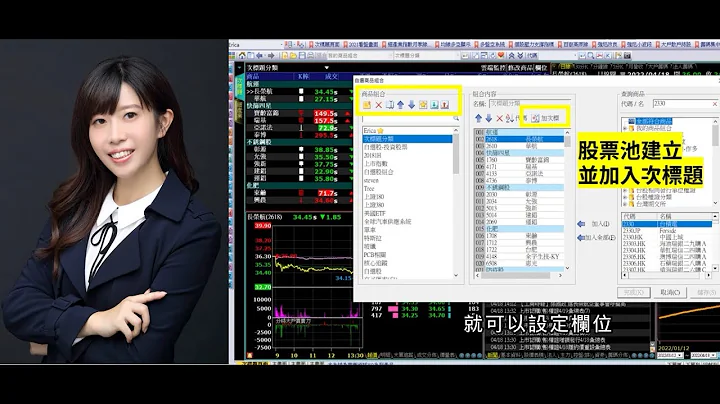Click the new group icon under 商品組合
The height and width of the screenshot is (404, 720).
coord(367,105)
